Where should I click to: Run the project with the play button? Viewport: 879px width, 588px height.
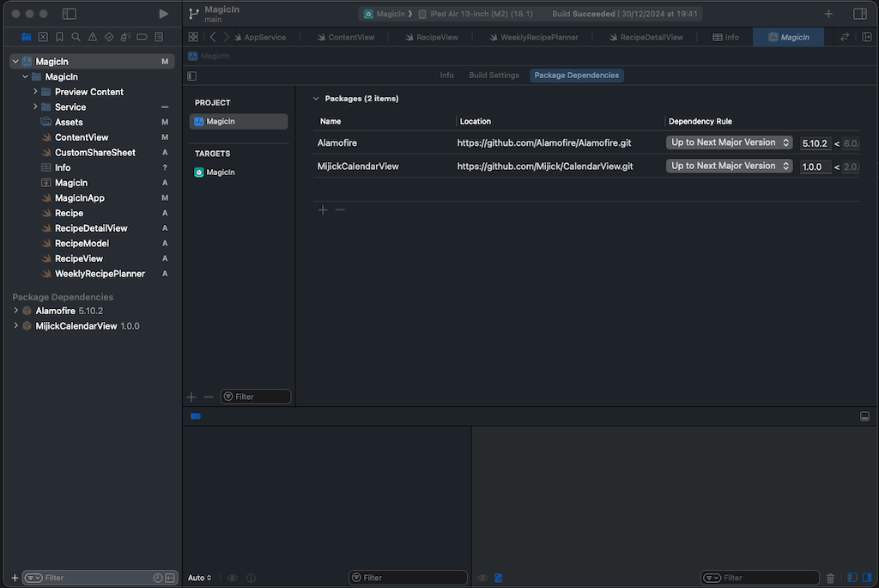pyautogui.click(x=164, y=14)
